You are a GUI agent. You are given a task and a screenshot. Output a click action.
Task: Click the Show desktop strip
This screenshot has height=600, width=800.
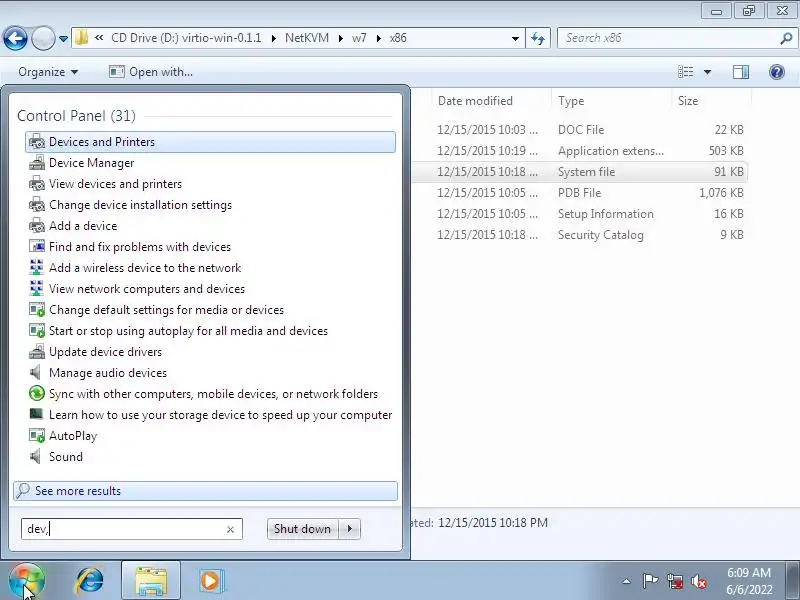click(794, 581)
